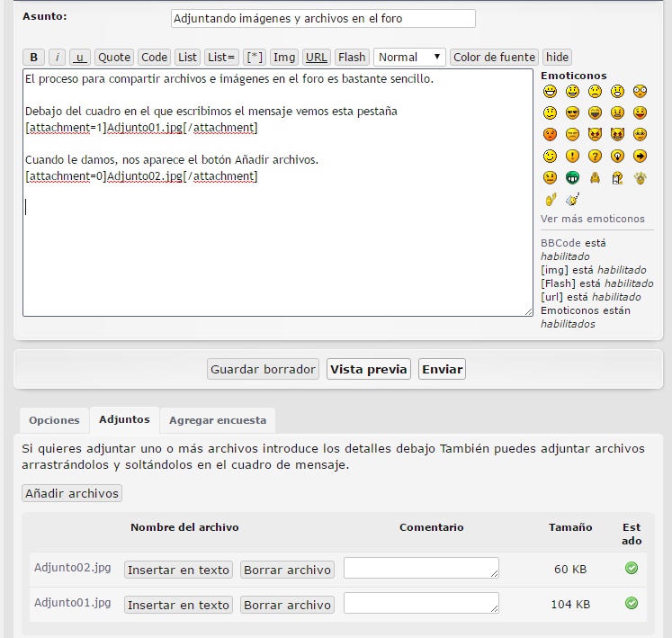Insert an ordered List= tag
The width and height of the screenshot is (672, 638).
point(221,57)
